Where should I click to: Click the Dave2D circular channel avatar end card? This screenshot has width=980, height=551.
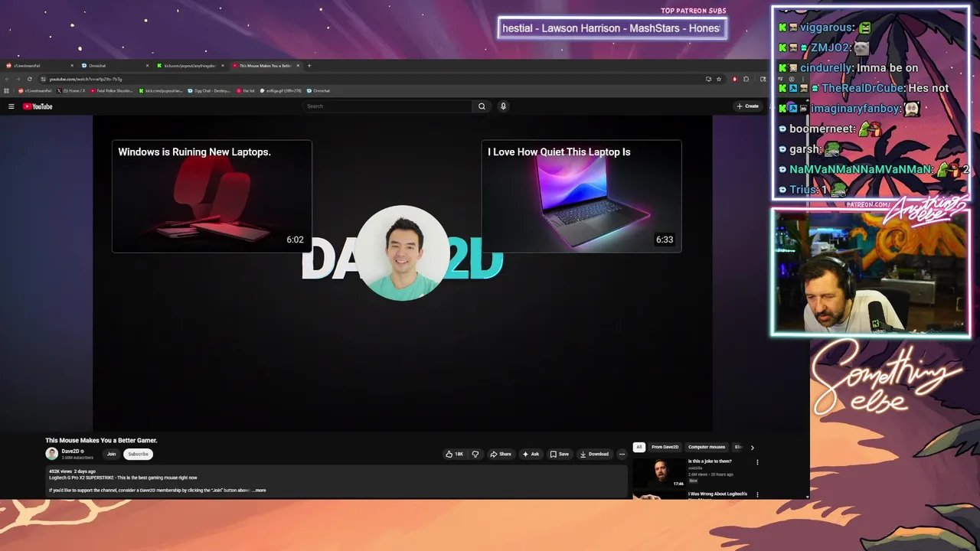[403, 253]
